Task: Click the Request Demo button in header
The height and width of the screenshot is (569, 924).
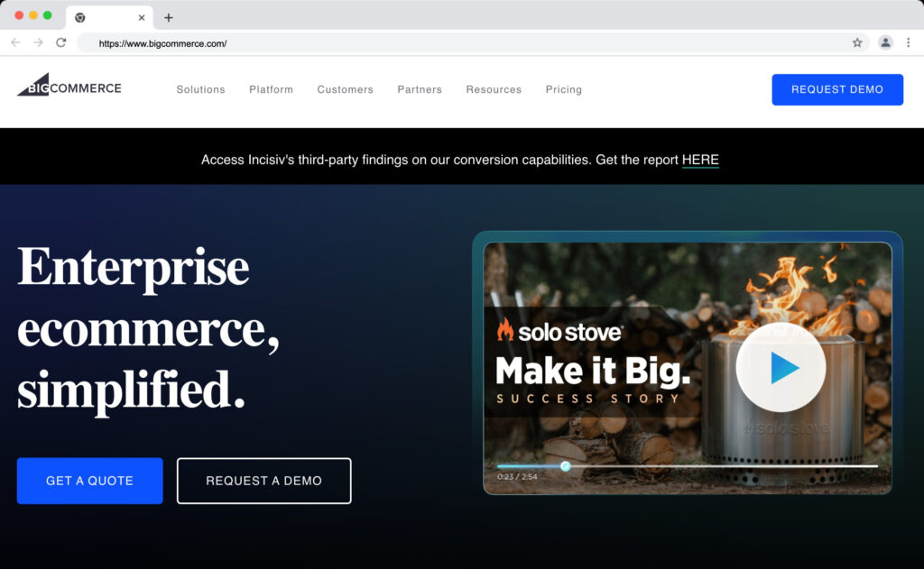Action: [837, 89]
